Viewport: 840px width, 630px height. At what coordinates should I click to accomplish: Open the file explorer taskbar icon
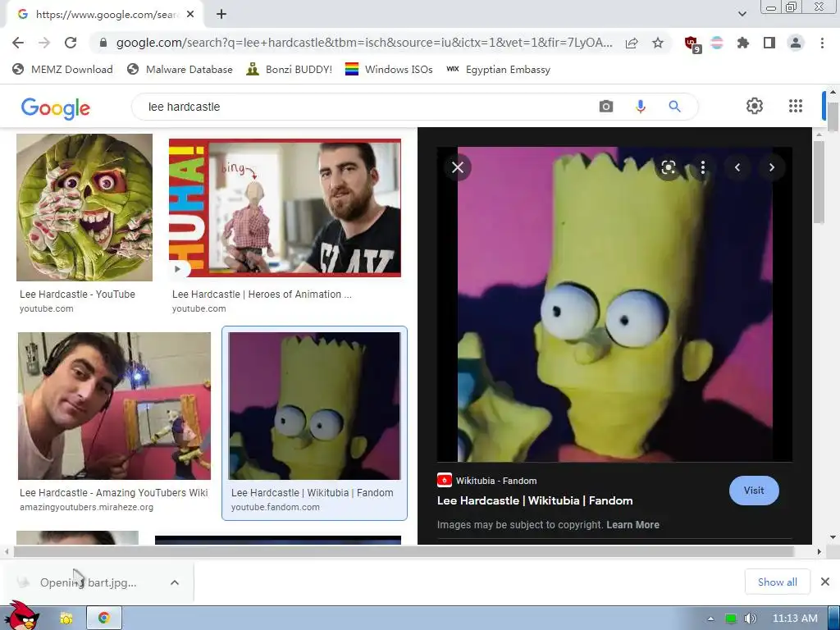66,619
